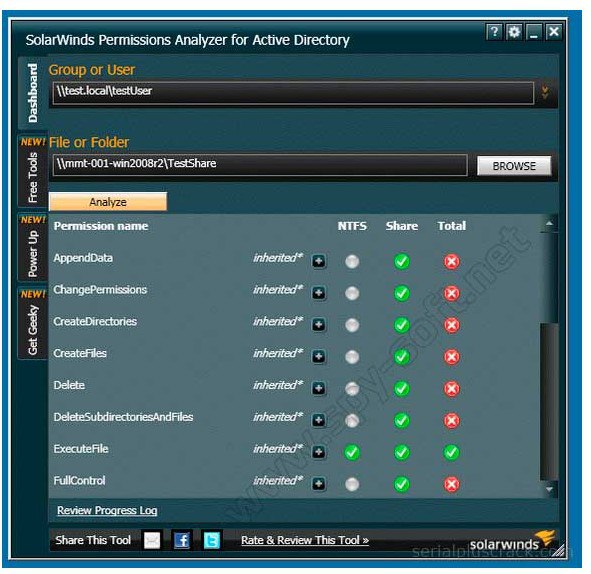Image resolution: width=591 pixels, height=574 pixels.
Task: Select the ExecuteFile permission name
Action: click(x=81, y=449)
